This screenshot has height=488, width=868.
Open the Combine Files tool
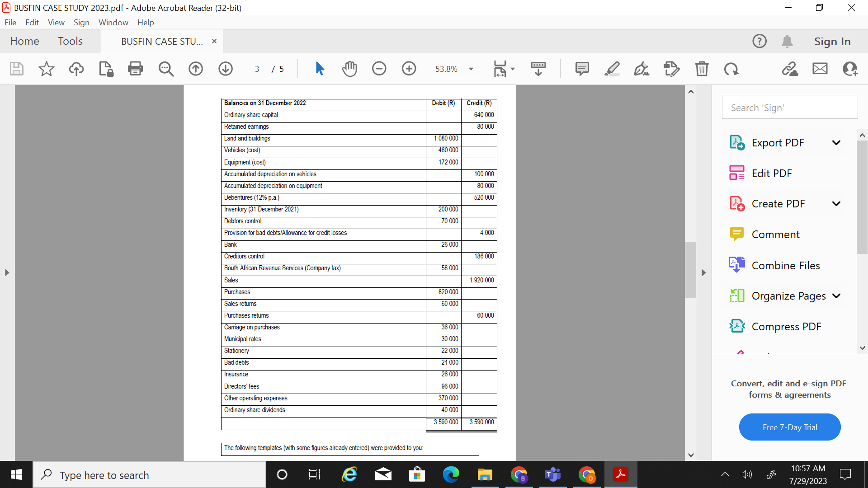coord(785,265)
